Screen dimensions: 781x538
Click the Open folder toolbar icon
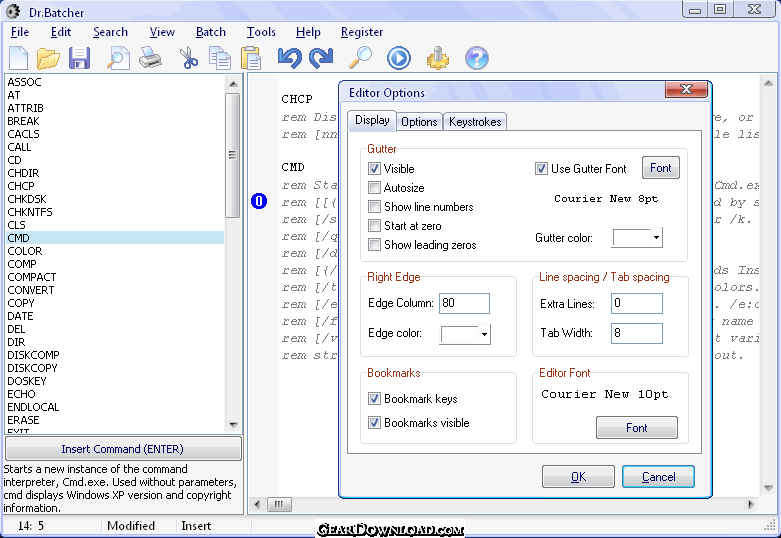[x=48, y=58]
